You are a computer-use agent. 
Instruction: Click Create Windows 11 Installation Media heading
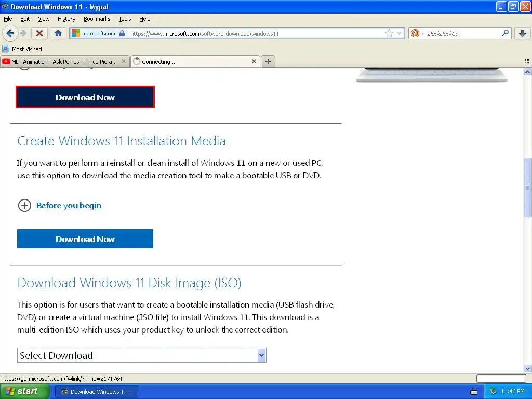click(x=122, y=141)
